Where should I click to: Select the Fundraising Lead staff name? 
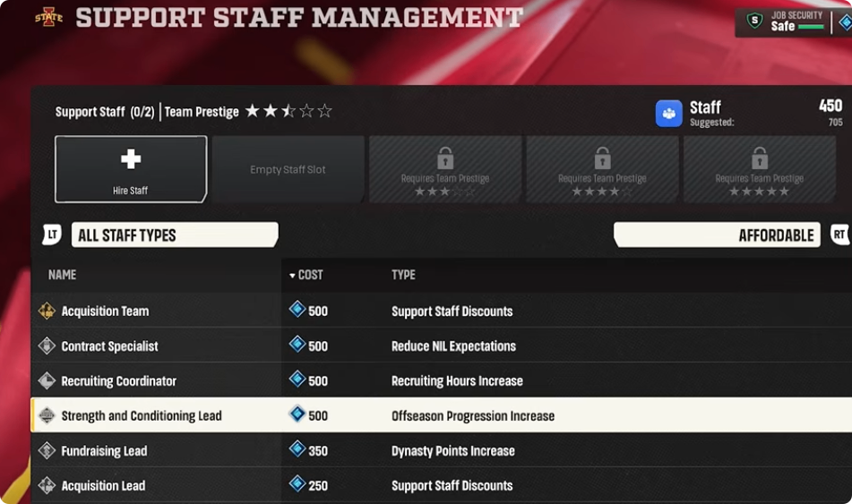[x=104, y=451]
